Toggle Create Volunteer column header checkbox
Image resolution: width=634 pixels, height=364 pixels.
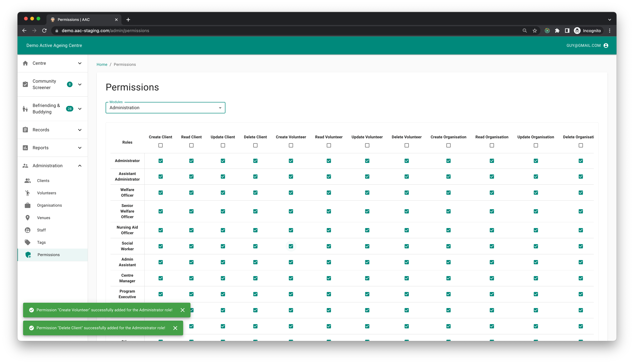tap(291, 145)
